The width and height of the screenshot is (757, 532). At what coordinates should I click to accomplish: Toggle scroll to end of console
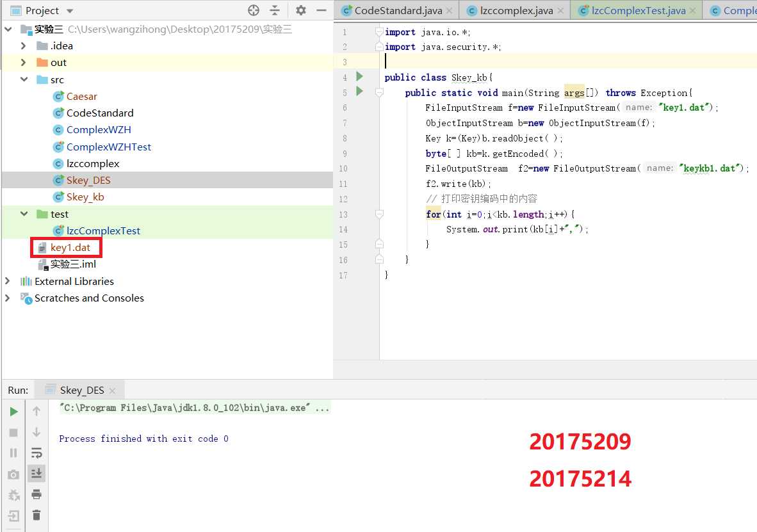(37, 474)
